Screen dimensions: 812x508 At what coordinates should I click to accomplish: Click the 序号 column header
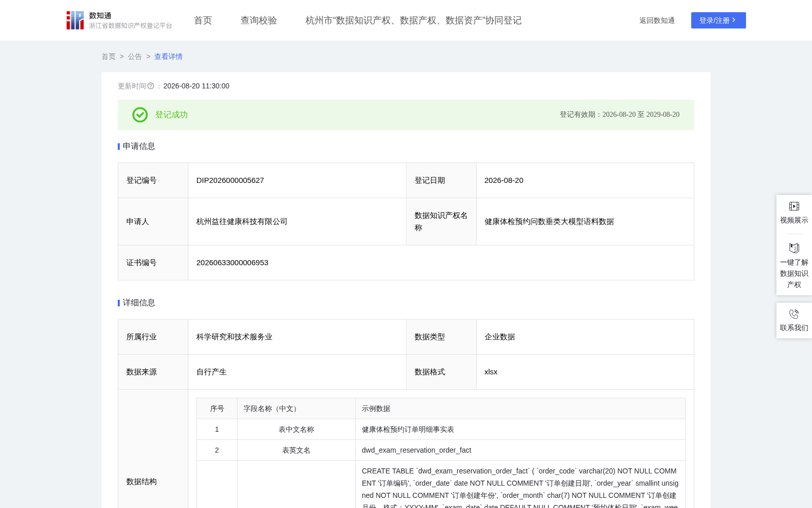coord(217,408)
